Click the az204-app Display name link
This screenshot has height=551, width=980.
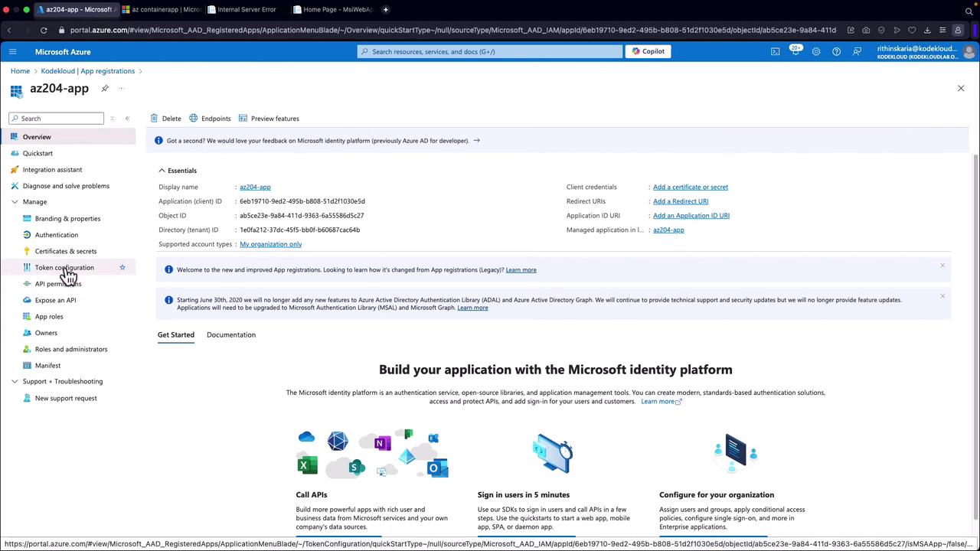tap(255, 187)
